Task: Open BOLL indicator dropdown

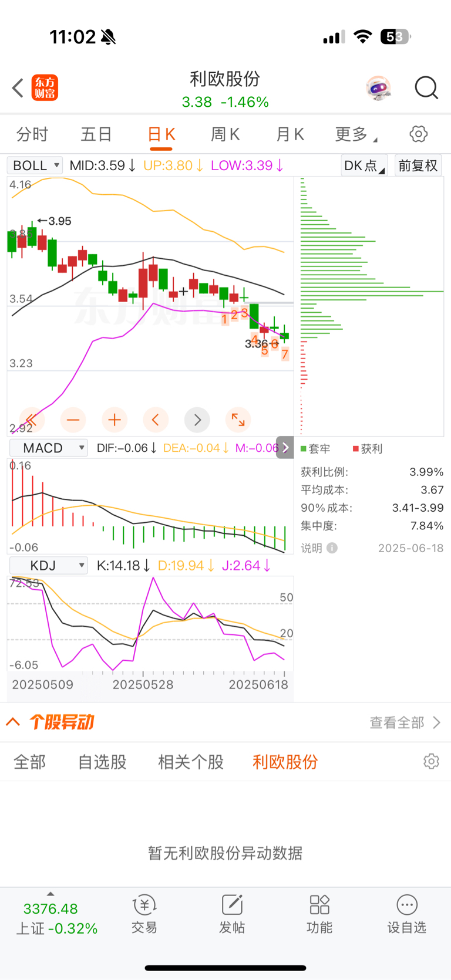Action: 35,165
